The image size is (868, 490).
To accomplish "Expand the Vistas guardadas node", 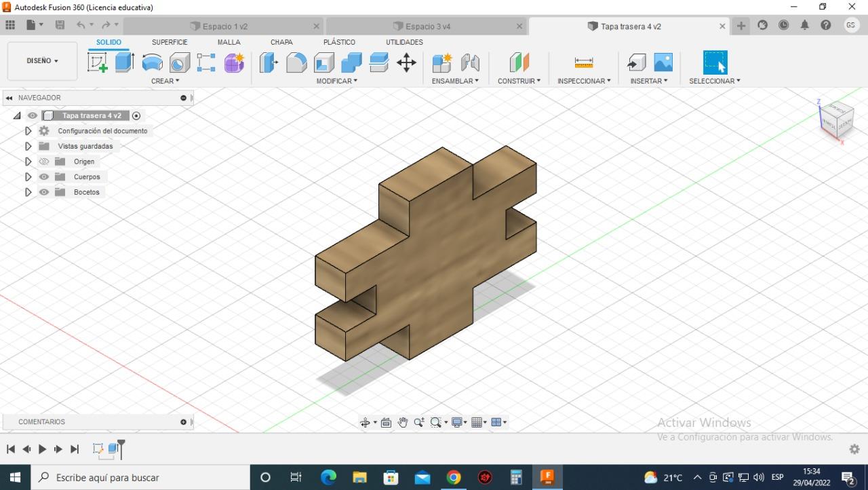I will point(28,147).
